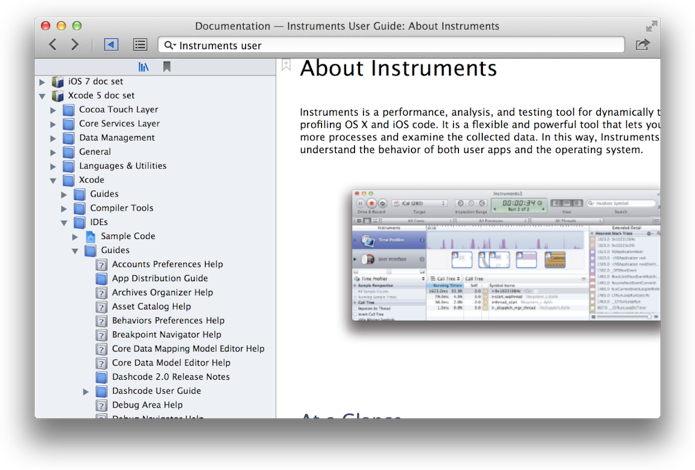695x470 pixels.
Task: Click the Cocoa Touch Layer folder icon
Action: tap(68, 110)
